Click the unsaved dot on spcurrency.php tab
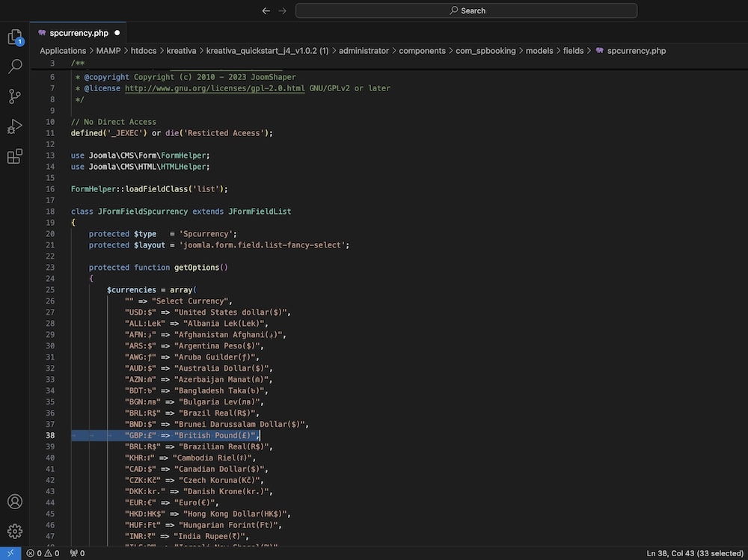This screenshot has height=560, width=748. 117,33
